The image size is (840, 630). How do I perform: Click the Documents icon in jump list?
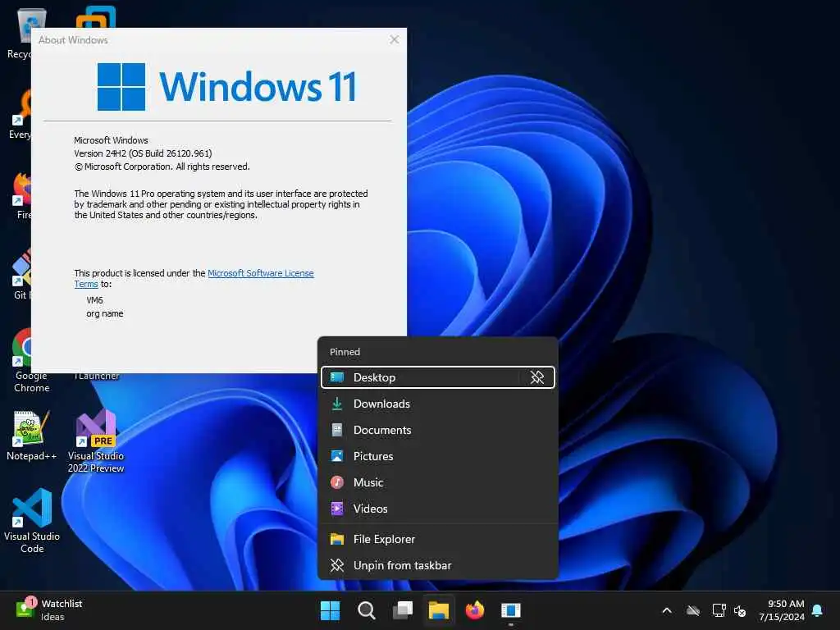(337, 430)
